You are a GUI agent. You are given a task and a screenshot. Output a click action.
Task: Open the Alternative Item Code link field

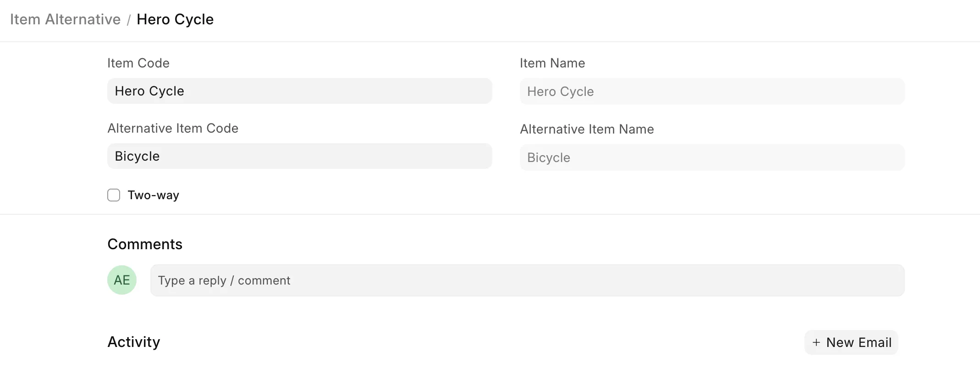coord(300,156)
